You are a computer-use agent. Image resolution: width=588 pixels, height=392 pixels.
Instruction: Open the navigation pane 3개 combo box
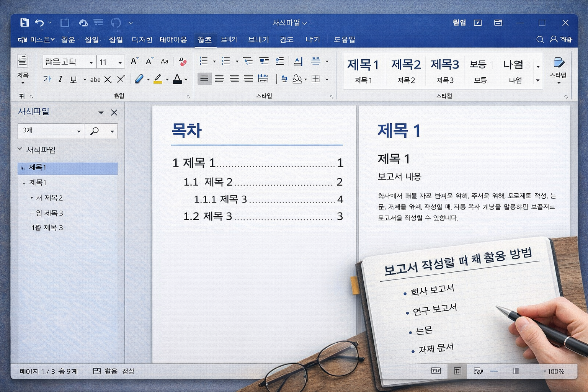point(51,131)
